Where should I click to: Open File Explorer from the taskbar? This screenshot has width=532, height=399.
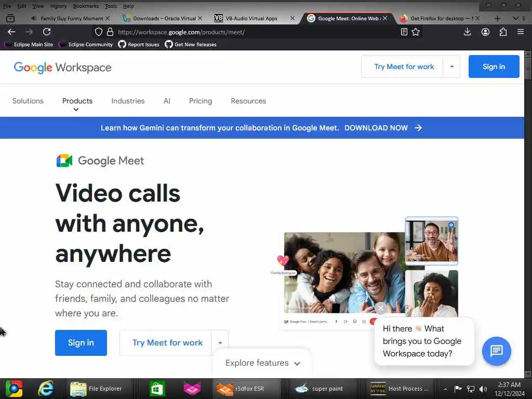pos(100,389)
